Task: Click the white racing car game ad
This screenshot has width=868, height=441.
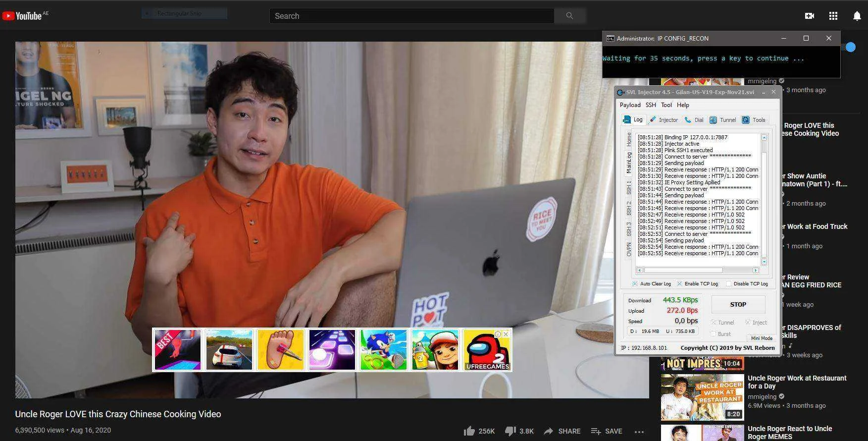Action: pos(229,350)
